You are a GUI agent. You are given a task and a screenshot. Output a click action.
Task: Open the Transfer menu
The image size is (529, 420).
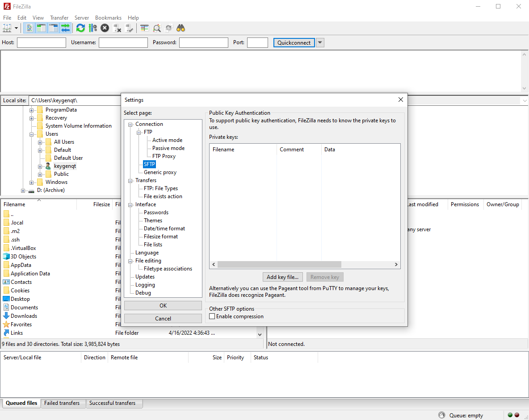(x=59, y=18)
